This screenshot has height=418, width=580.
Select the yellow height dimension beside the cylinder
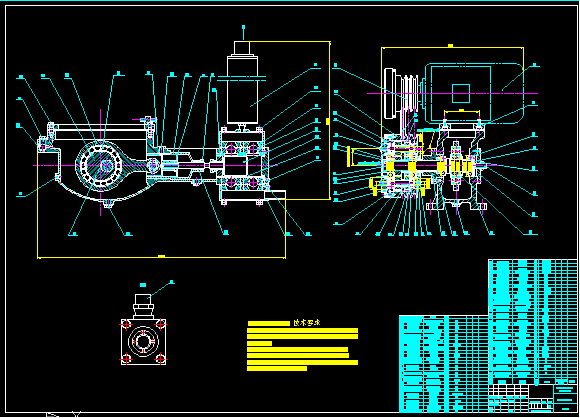pos(328,121)
